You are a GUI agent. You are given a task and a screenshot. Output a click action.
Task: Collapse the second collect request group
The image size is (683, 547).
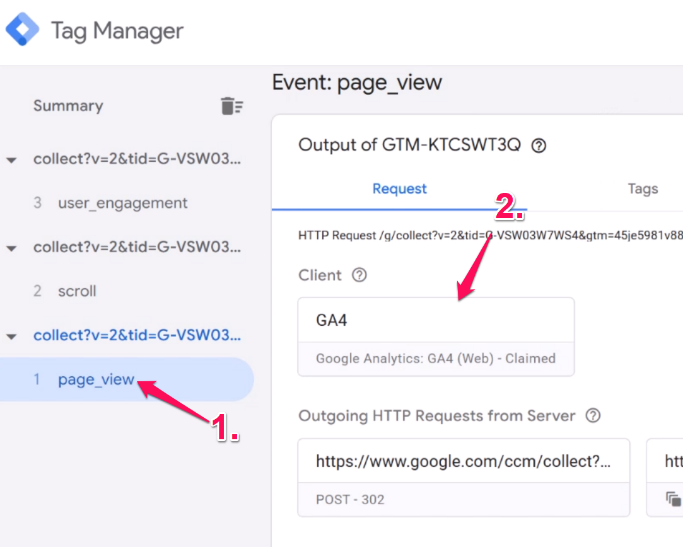click(x=12, y=248)
